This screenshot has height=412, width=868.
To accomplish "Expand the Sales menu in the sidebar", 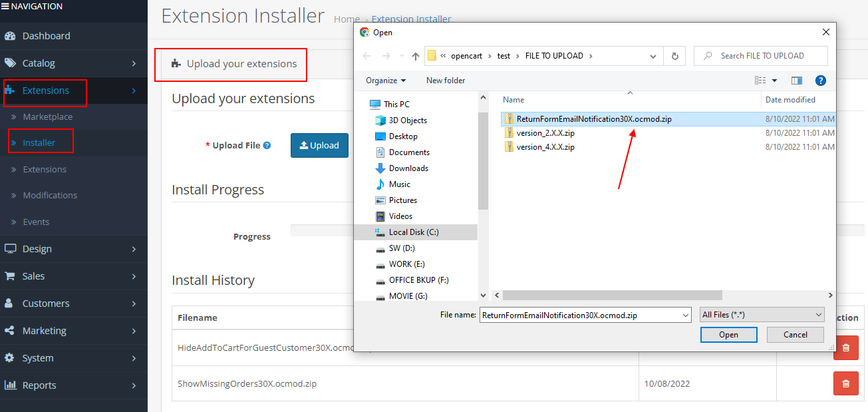I will (73, 276).
